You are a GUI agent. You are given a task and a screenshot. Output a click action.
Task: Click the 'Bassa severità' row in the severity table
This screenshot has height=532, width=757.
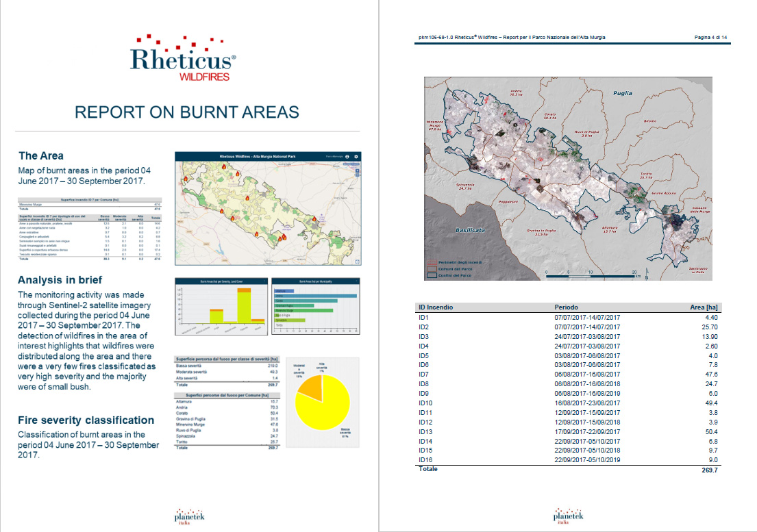(227, 366)
